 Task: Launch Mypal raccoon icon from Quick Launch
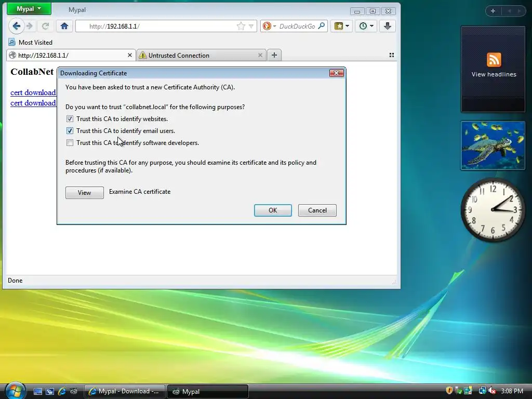(74, 391)
